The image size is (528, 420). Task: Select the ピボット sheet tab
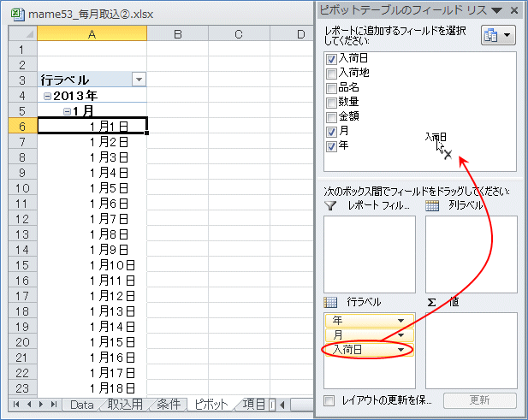coord(211,405)
